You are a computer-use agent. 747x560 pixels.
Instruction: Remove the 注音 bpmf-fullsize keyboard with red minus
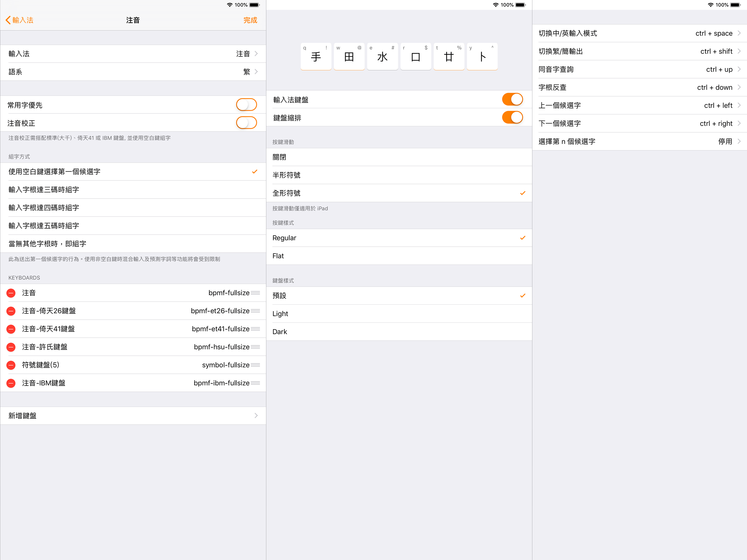coord(11,293)
